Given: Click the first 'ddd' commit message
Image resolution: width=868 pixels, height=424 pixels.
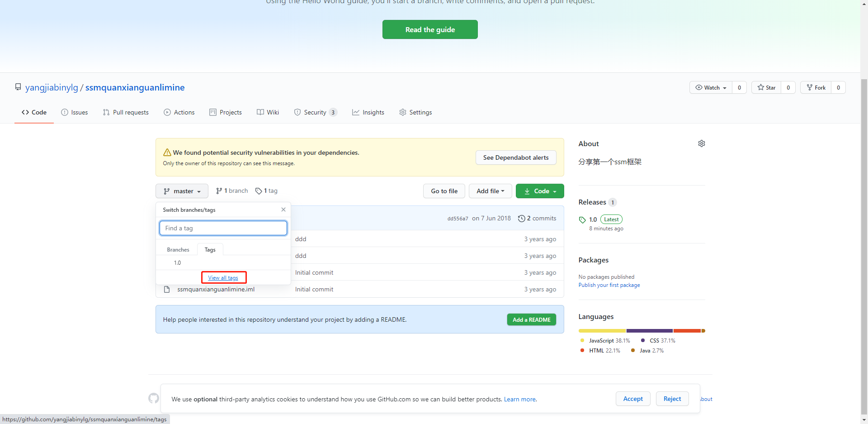Looking at the screenshot, I should tap(301, 239).
